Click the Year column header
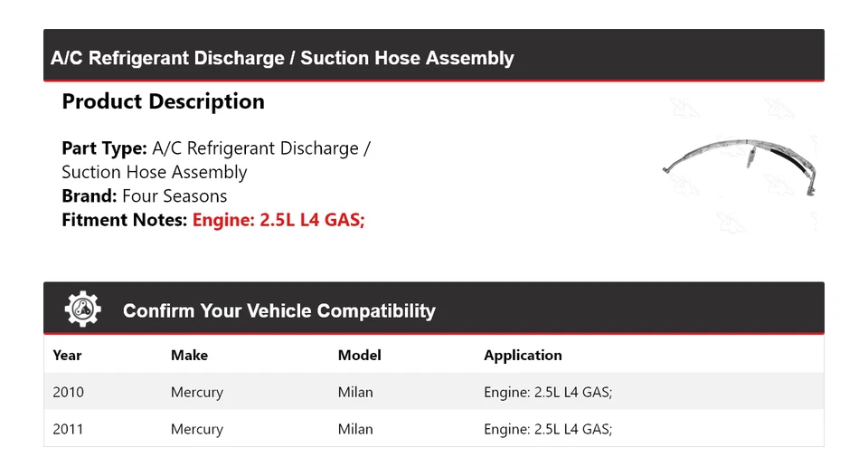868x476 pixels. pos(67,356)
